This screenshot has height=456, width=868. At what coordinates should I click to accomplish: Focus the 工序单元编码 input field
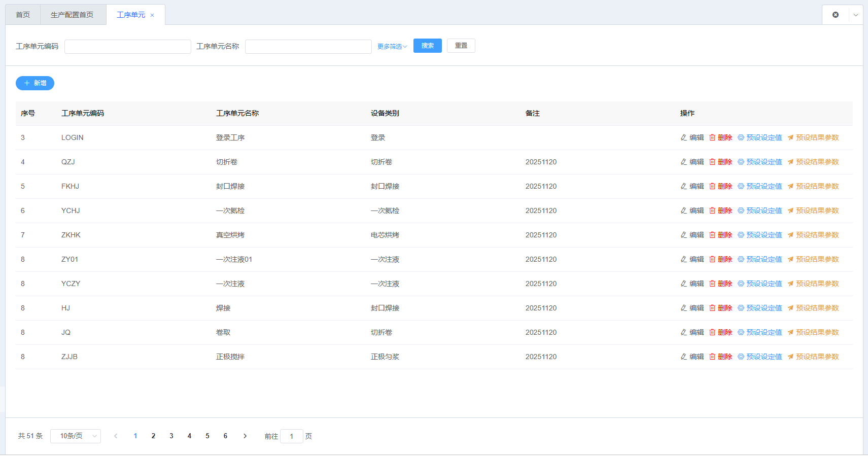point(128,47)
